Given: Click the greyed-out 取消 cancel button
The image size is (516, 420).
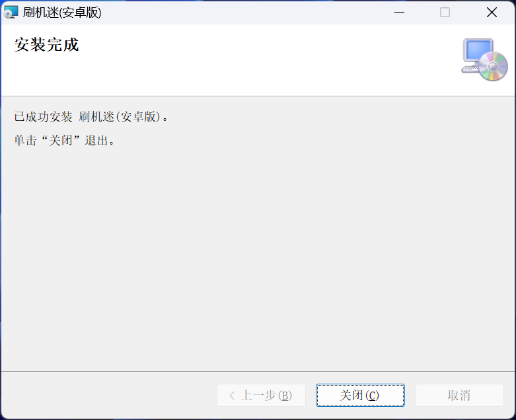Looking at the screenshot, I should pyautogui.click(x=459, y=395).
